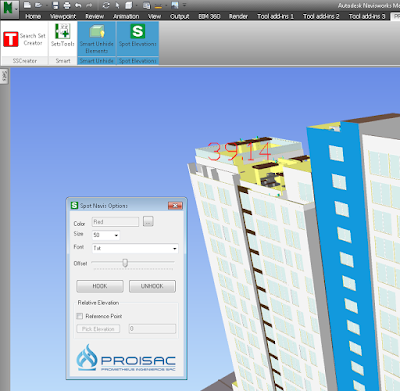The width and height of the screenshot is (400, 391).
Task: Click the Pick Elevation button
Action: tap(98, 329)
